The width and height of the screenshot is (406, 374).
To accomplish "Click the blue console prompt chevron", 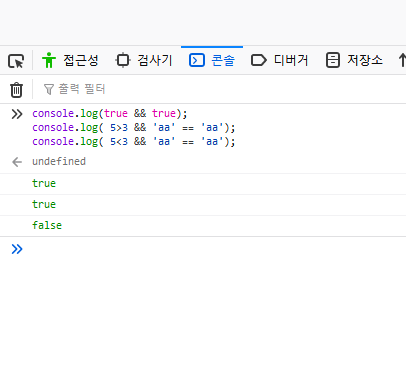I will pos(17,249).
